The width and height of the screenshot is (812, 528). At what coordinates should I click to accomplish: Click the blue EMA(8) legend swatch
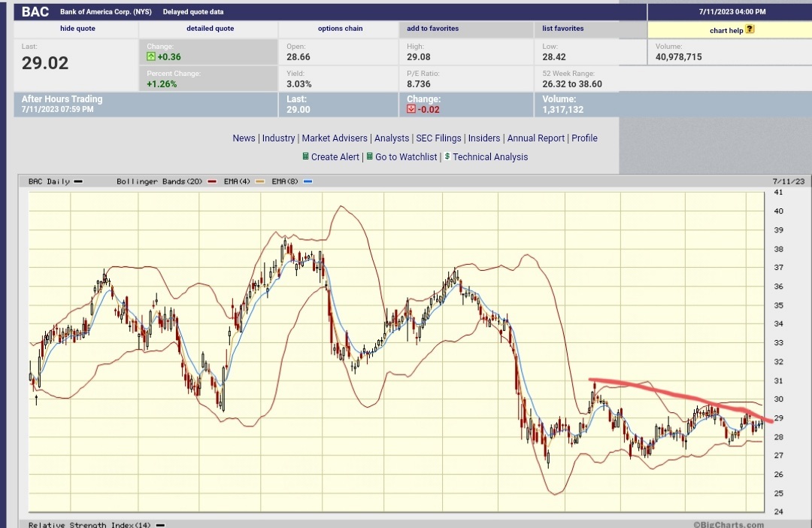pyautogui.click(x=308, y=181)
